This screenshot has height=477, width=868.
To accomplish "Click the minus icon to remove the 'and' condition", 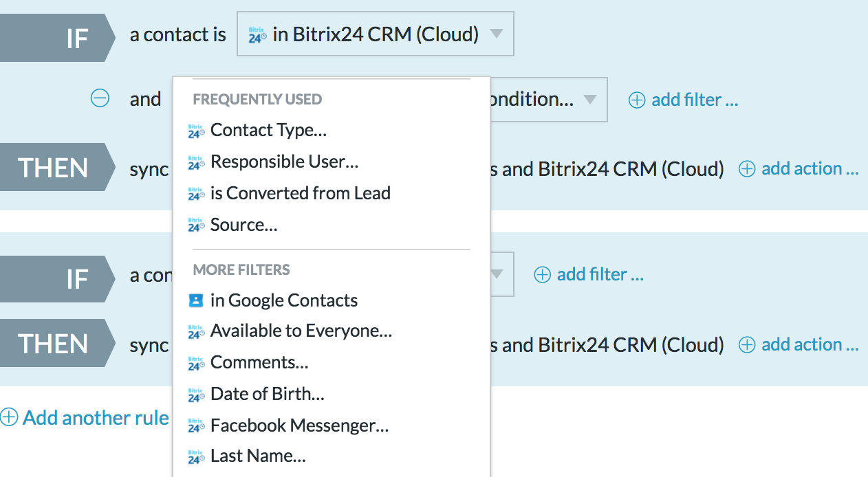I will click(100, 99).
